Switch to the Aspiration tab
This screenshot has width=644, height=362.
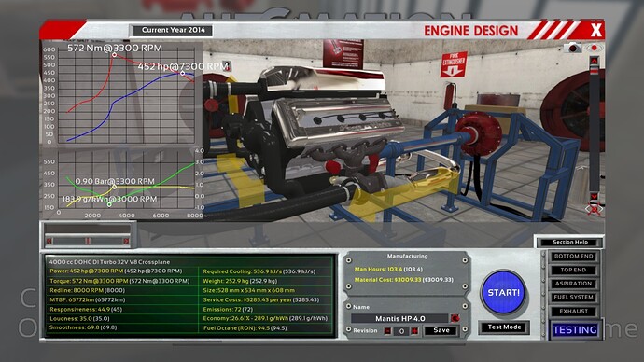[573, 284]
